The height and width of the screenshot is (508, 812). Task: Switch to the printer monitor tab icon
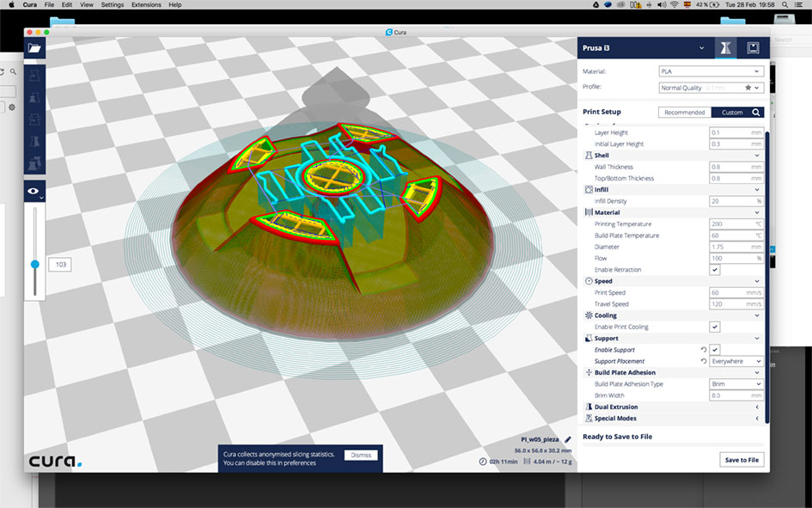coord(753,48)
